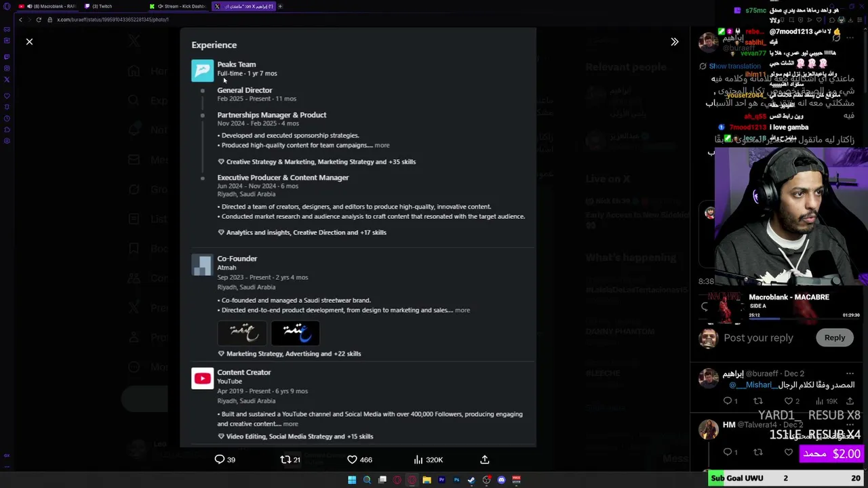Screen dimensions: 868x488
Task: View post analytics showing 320K views
Action: point(428,460)
